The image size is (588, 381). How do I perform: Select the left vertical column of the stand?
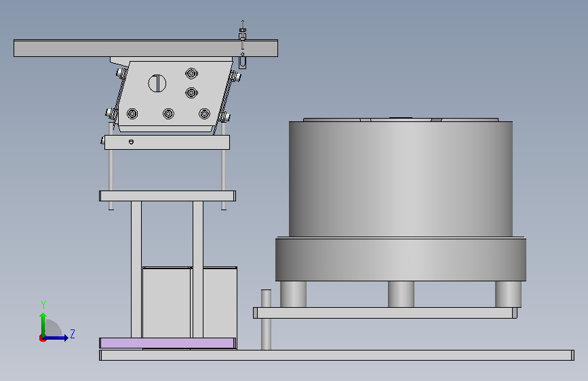tap(136, 269)
